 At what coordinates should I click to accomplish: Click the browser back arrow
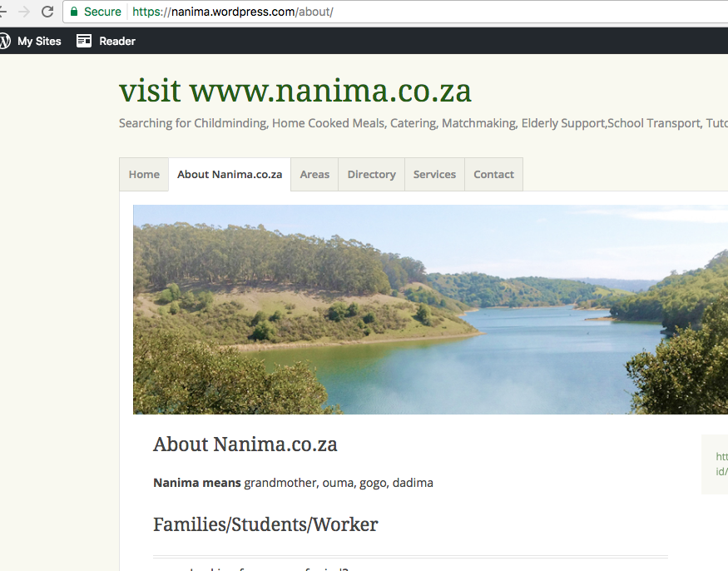(x=2, y=12)
